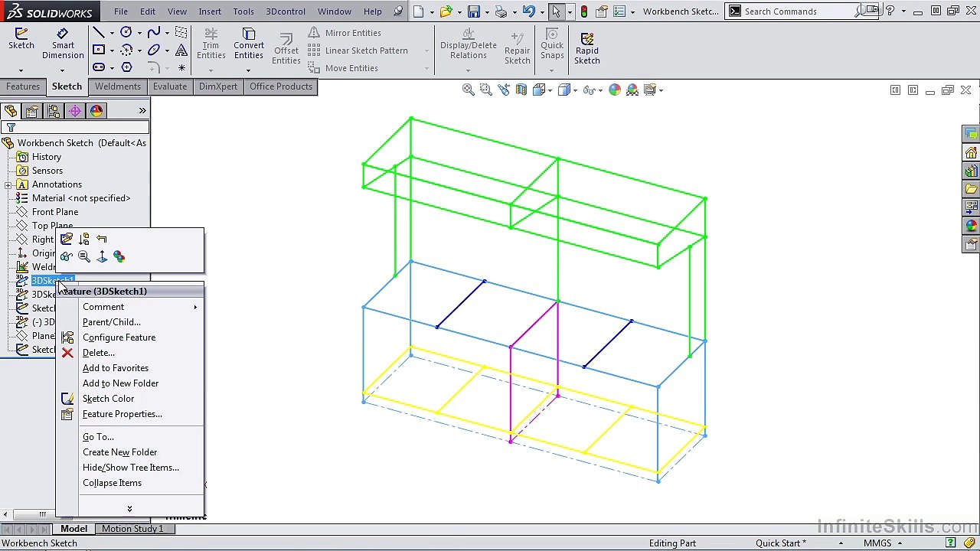Click the Smart Dimension tool

[x=63, y=44]
